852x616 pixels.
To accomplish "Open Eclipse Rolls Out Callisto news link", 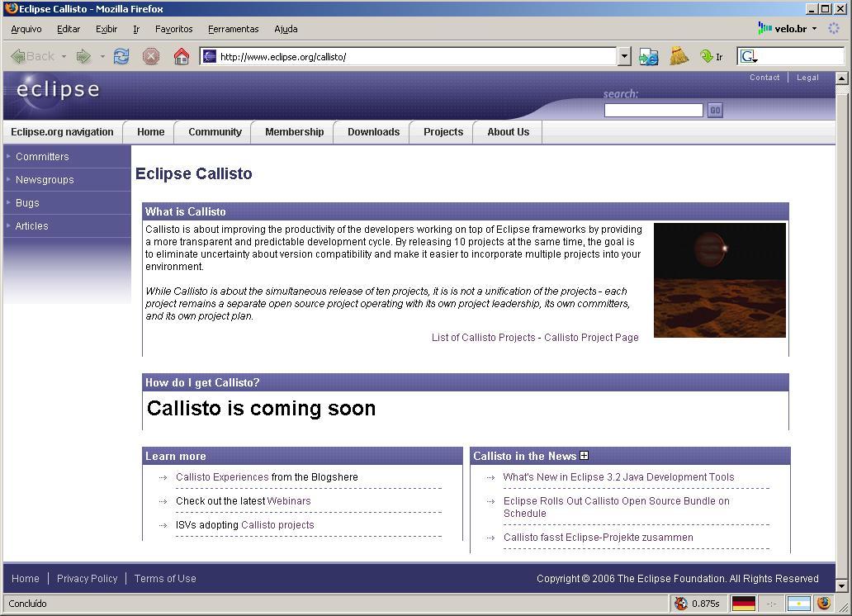I will 616,507.
